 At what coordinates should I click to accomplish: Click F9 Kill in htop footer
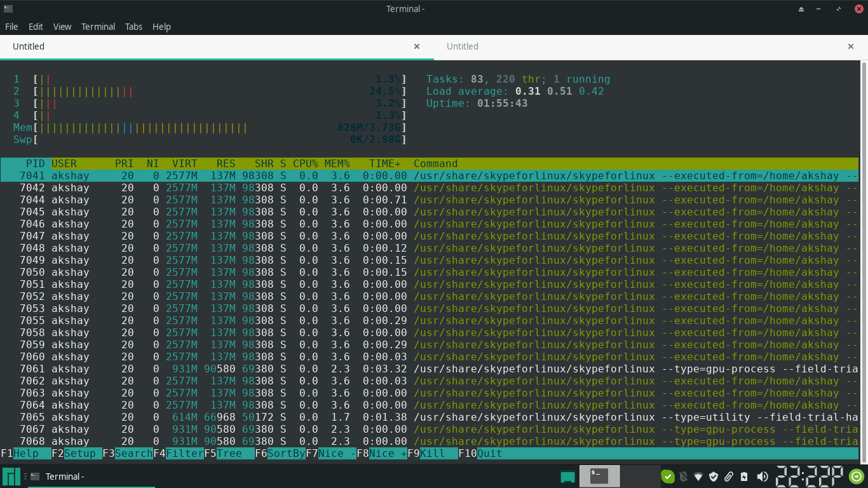click(433, 454)
